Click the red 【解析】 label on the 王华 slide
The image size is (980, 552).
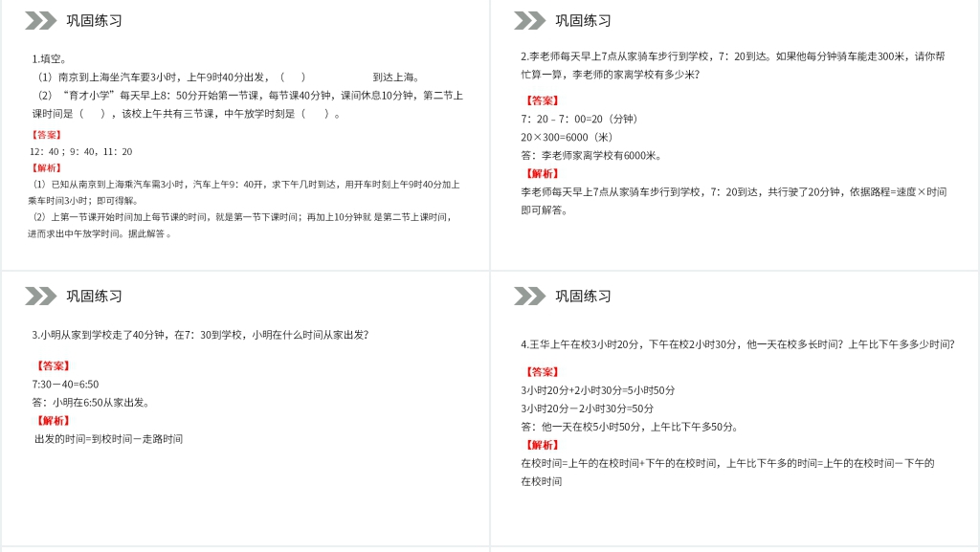pos(540,445)
